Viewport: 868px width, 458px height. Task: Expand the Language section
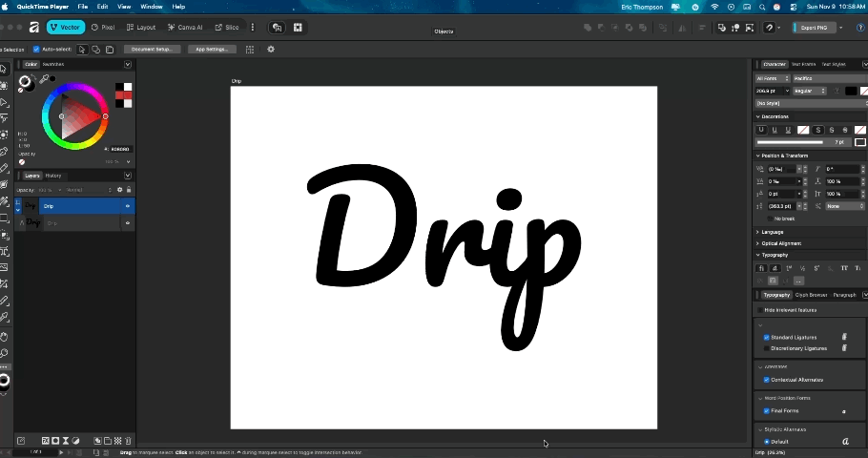point(758,232)
